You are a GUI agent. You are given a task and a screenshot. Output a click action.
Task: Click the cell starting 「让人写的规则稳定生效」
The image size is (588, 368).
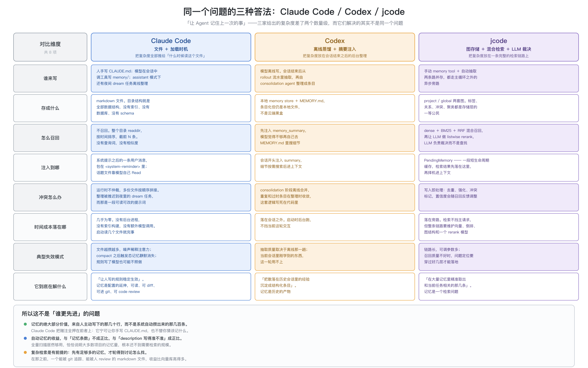click(x=171, y=286)
